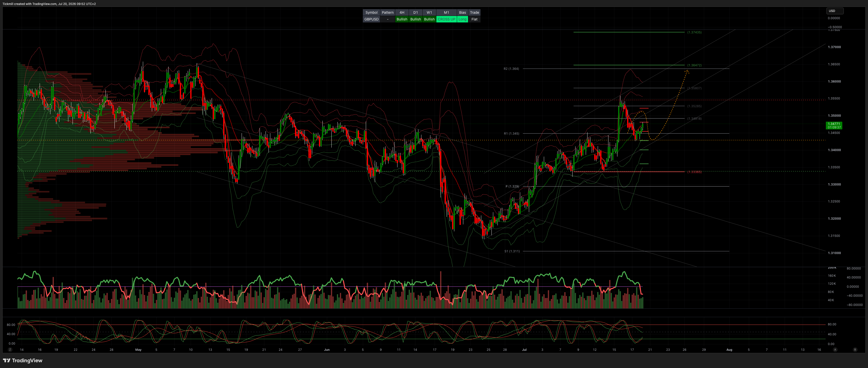Click 1.37000 on the price axis
The image size is (868, 368).
[x=834, y=47]
